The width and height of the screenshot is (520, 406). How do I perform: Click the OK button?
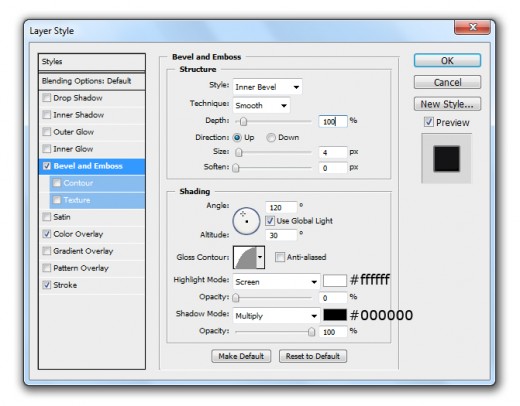click(x=447, y=61)
